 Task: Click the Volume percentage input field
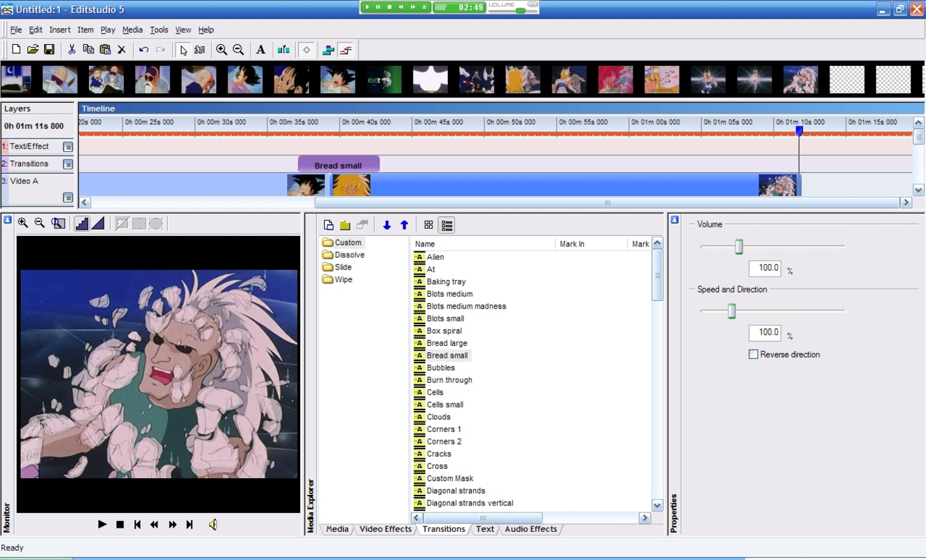point(764,268)
